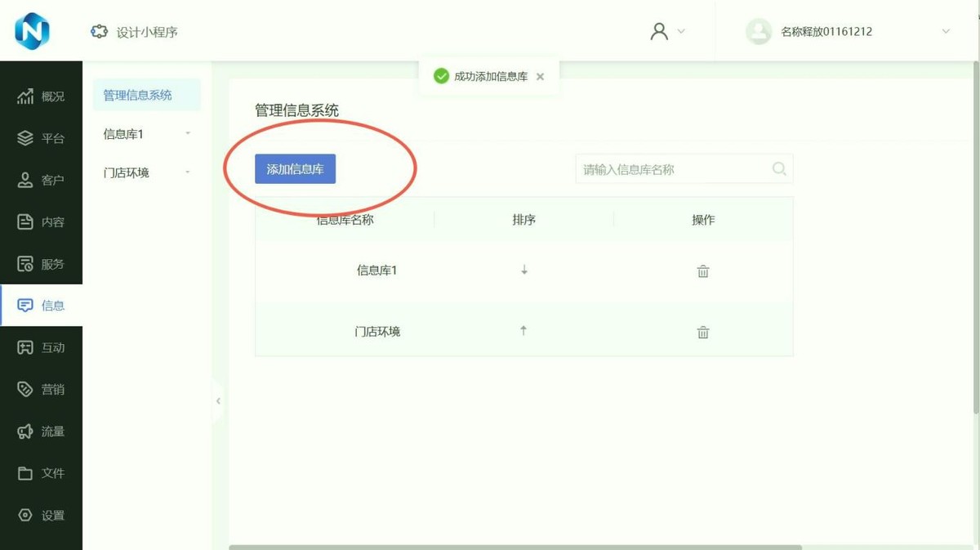980x550 pixels.
Task: Click the 添加信息库 button
Action: pos(295,168)
